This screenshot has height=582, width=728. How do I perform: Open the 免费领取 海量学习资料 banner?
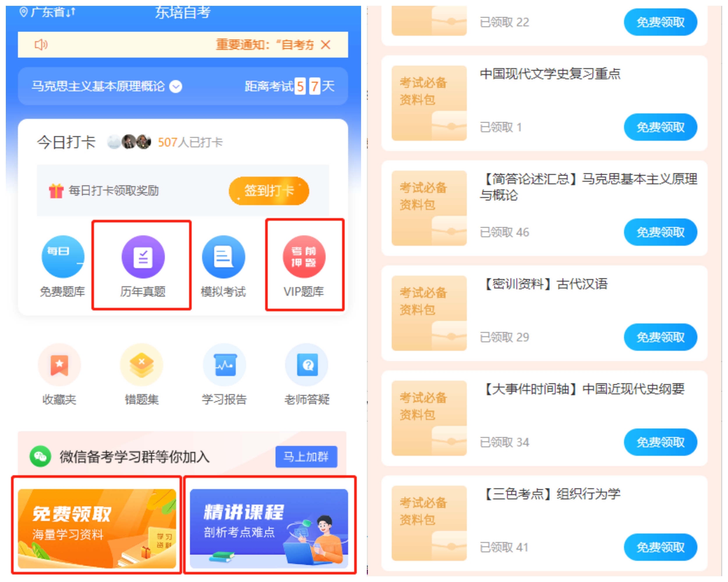coord(97,528)
